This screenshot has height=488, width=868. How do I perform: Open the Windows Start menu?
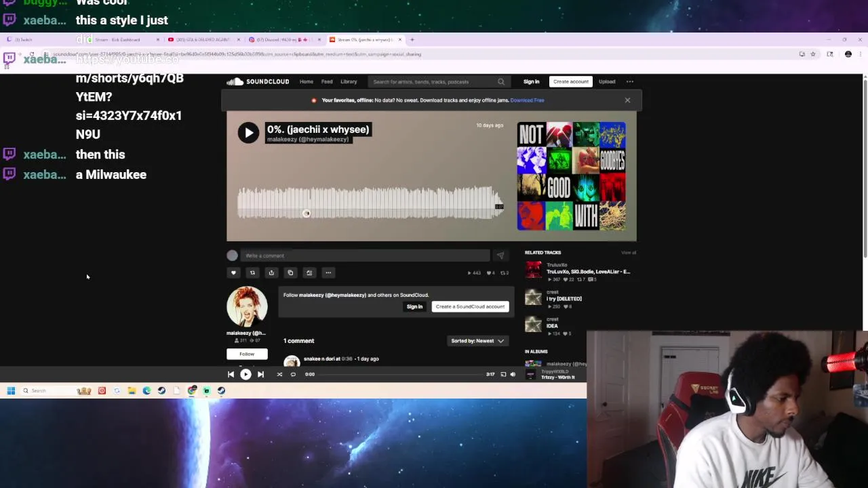pyautogui.click(x=11, y=390)
